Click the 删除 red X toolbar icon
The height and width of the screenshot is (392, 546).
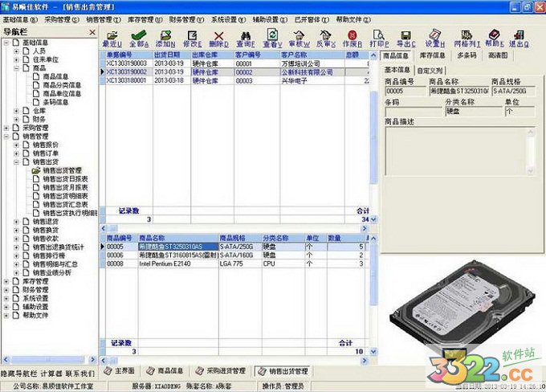click(x=218, y=39)
